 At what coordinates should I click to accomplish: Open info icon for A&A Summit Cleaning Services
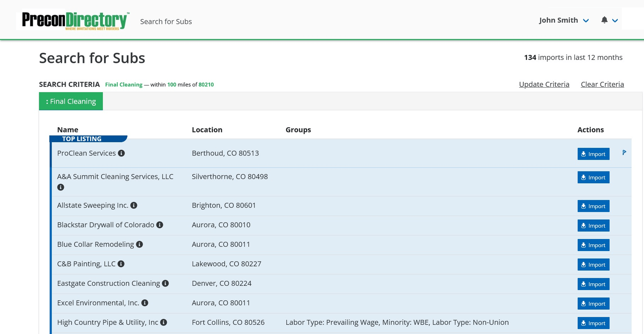[61, 187]
